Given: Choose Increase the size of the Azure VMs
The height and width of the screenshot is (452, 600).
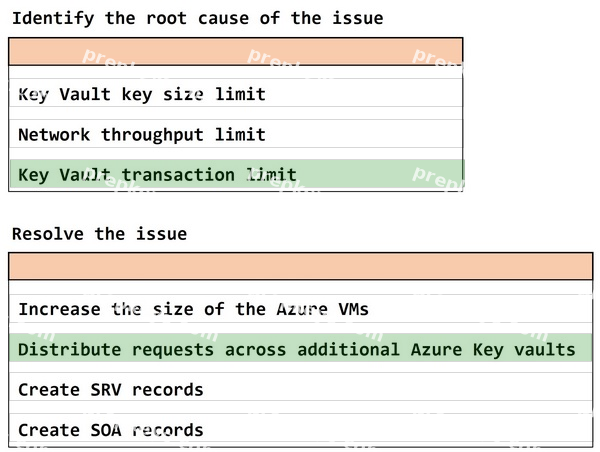Looking at the screenshot, I should click(x=301, y=309).
